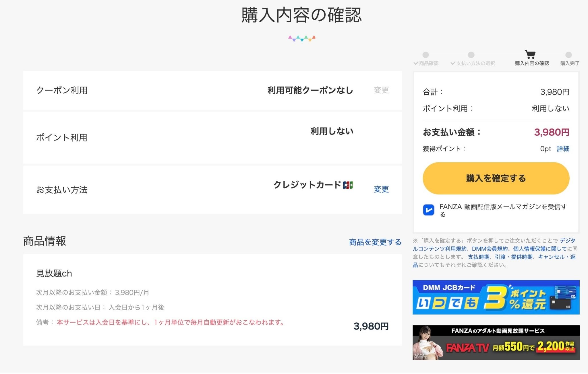Open DMM会員規約 link
Viewport: 588px width, 374px height.
point(490,249)
